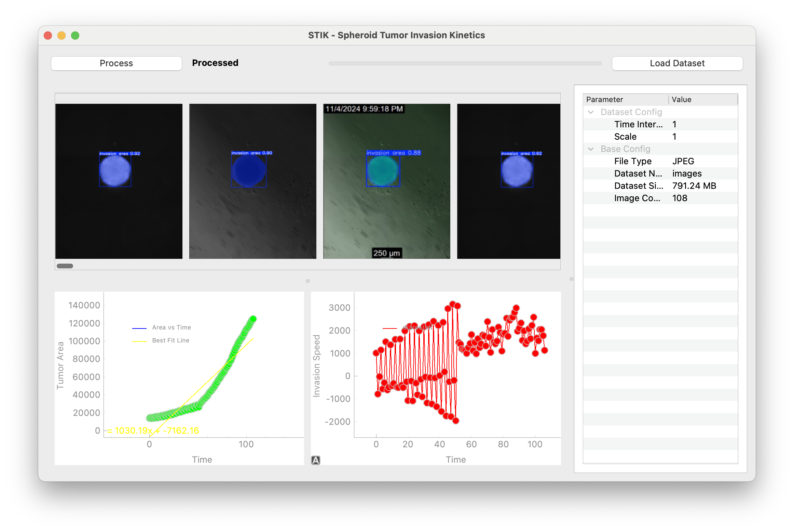The width and height of the screenshot is (794, 532).
Task: Click the auto-range 'A' button on plot
Action: point(316,460)
